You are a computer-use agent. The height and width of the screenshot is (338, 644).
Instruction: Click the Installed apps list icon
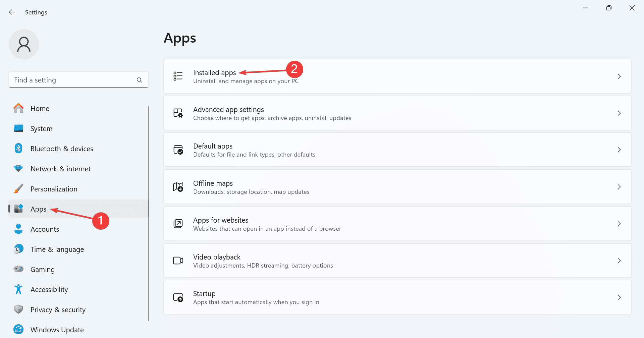(178, 76)
